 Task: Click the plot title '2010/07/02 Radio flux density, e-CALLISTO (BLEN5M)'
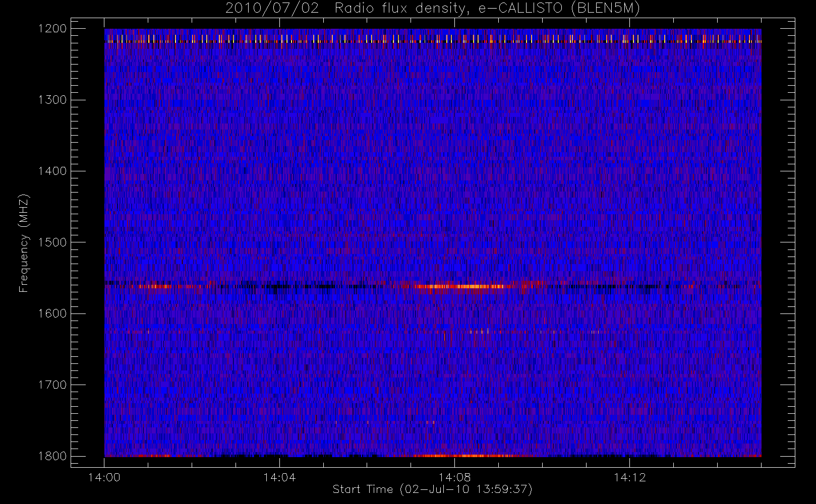coord(432,8)
